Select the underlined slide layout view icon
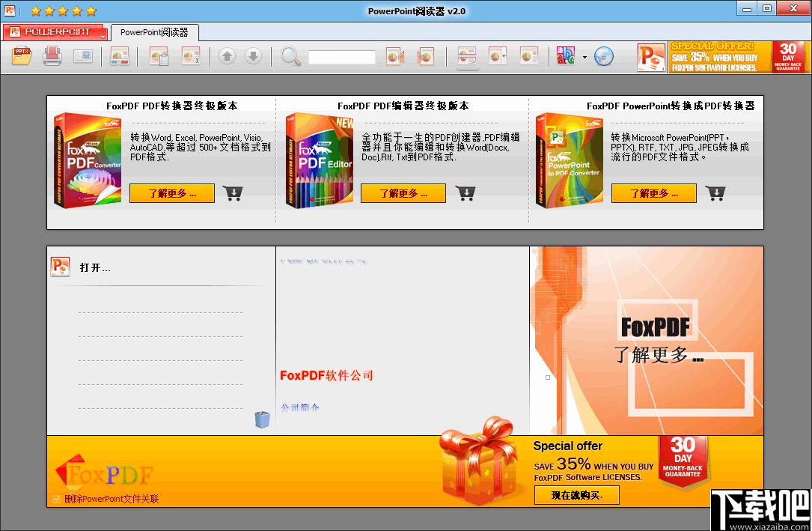Viewport: 812px width, 531px height. (467, 56)
